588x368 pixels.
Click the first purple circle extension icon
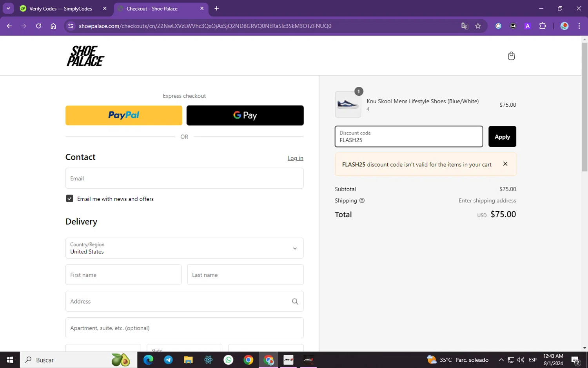coord(498,26)
